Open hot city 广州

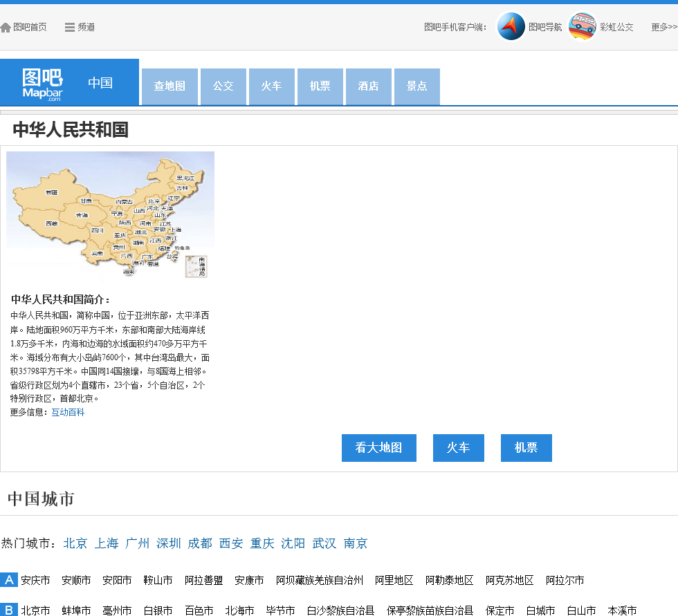138,543
